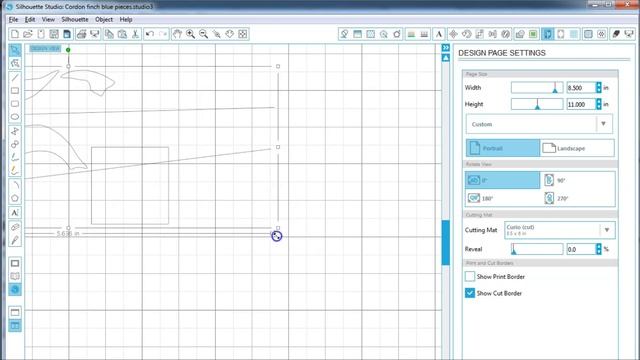This screenshot has width=640, height=360.
Task: Click the Height value field showing 11.000
Action: [x=581, y=104]
